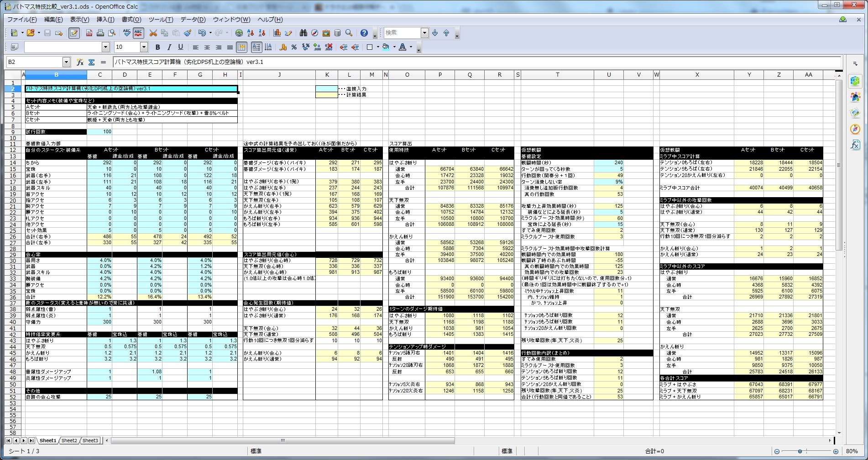The image size is (868, 460).
Task: Toggle Merge Cells
Action: pyautogui.click(x=241, y=47)
